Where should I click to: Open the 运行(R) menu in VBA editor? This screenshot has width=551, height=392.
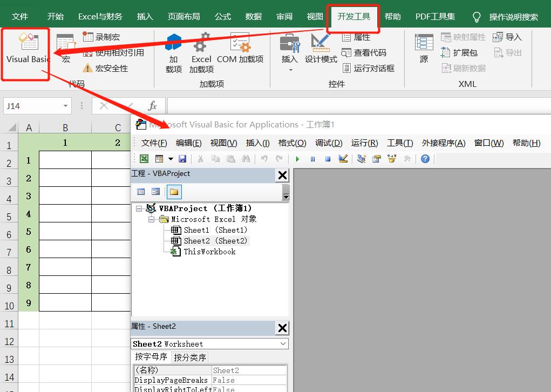(x=365, y=143)
